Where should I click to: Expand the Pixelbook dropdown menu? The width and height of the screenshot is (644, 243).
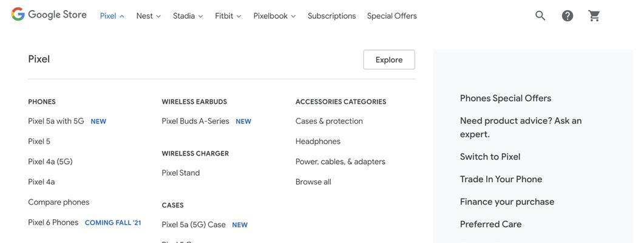[274, 16]
